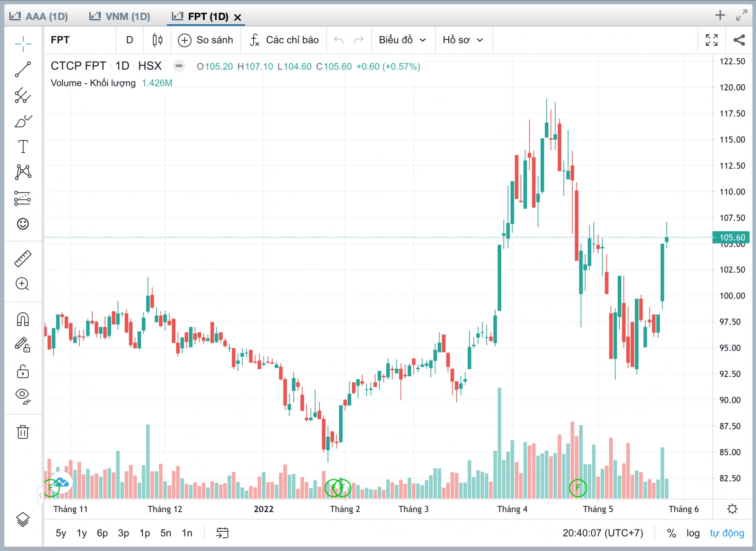Enter fullscreen chart mode
Screen dimensions: 756x551
point(712,40)
